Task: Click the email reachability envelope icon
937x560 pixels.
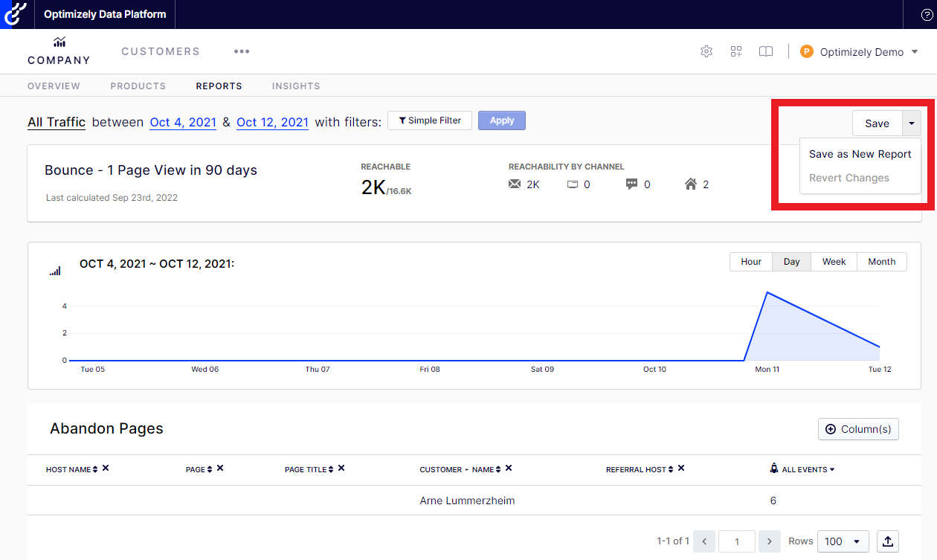Action: pyautogui.click(x=515, y=184)
